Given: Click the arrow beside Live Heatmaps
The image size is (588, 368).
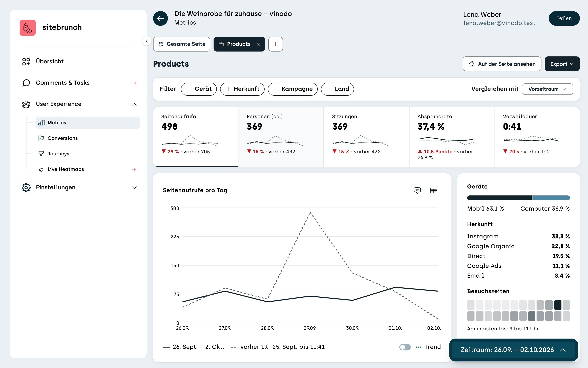Looking at the screenshot, I should point(134,169).
